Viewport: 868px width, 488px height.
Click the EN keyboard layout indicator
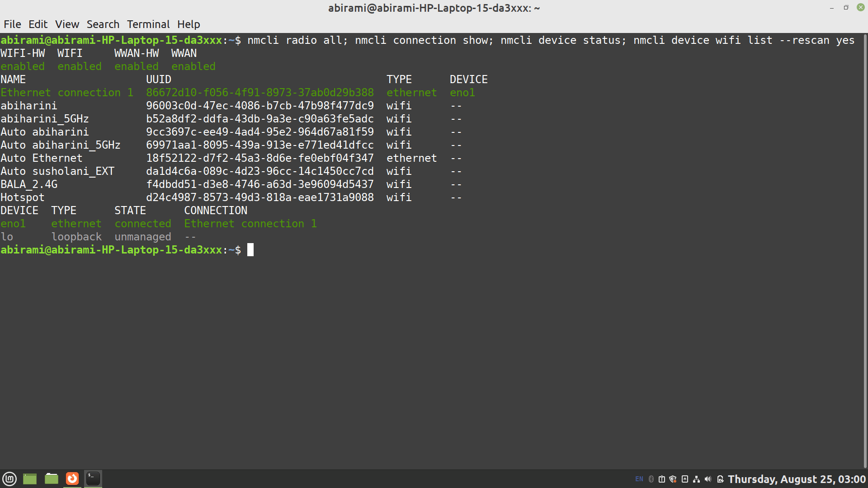(x=639, y=479)
